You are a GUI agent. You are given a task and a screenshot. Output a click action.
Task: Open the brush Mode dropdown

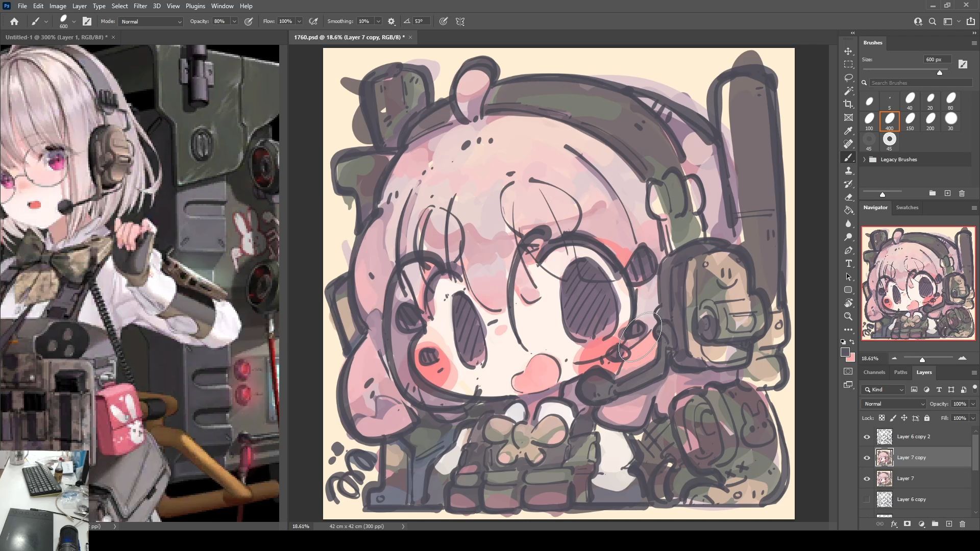(x=151, y=21)
